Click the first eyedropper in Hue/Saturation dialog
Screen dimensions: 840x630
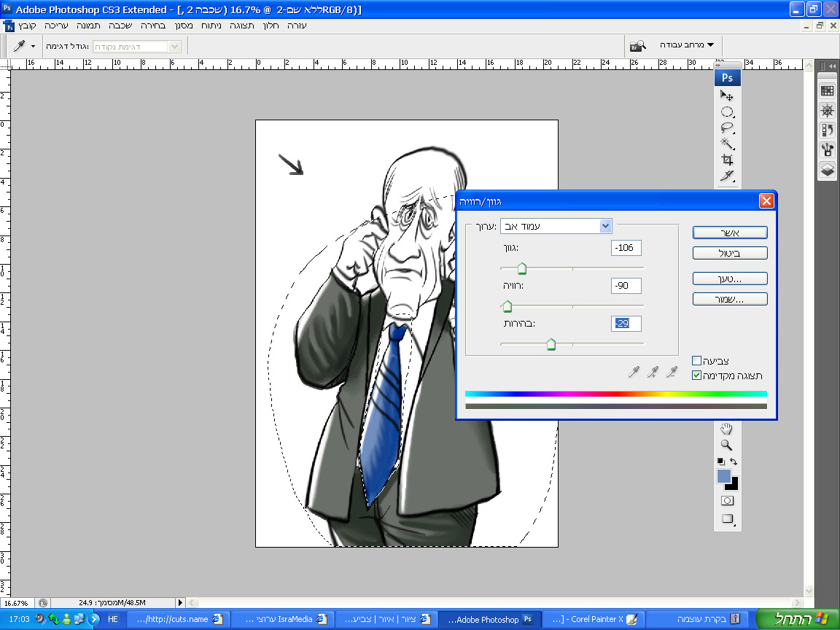634,372
